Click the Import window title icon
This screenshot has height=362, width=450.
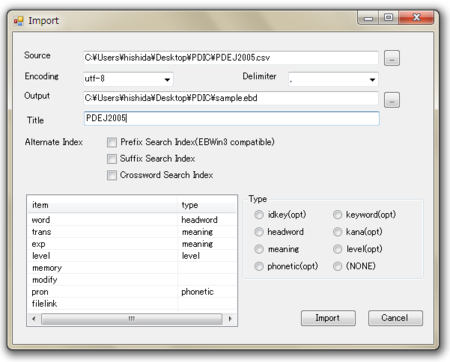[x=18, y=21]
